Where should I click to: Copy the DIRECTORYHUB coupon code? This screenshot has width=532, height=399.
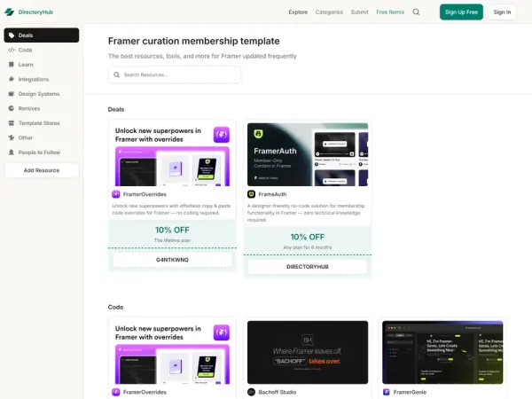tap(308, 267)
